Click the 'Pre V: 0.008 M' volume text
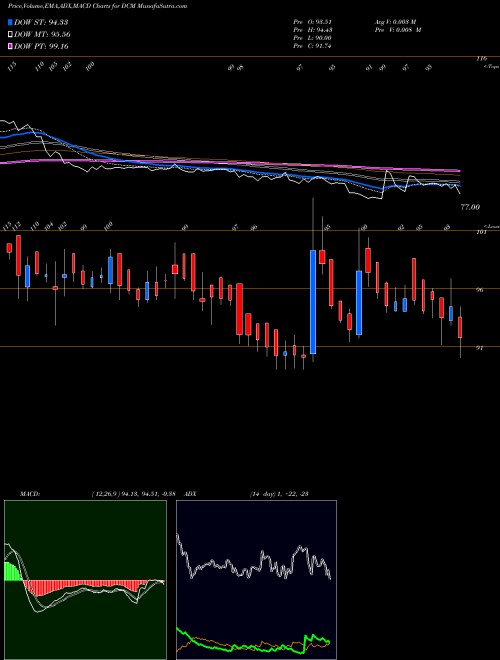 398,30
